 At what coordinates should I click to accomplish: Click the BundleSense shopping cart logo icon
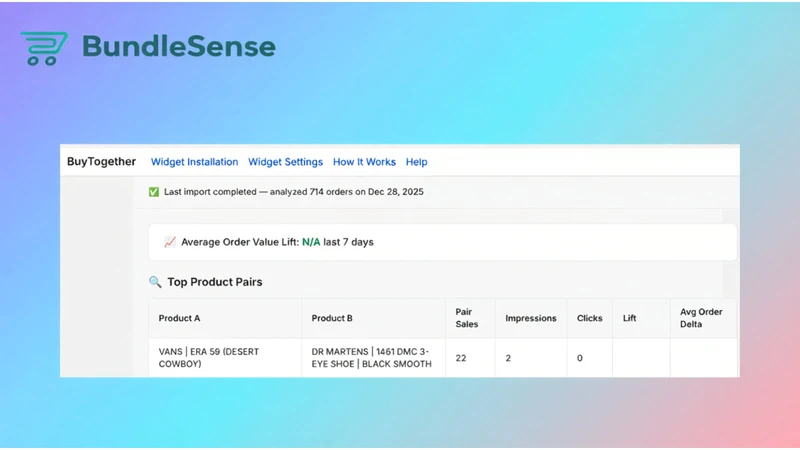point(44,48)
